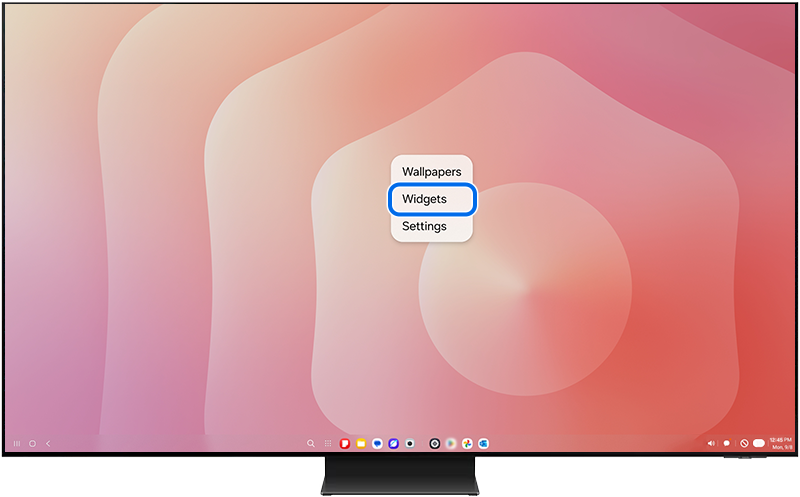Screen dimensions: 800x497
Task: Launch Google Photos pinwheel icon
Action: [x=467, y=443]
